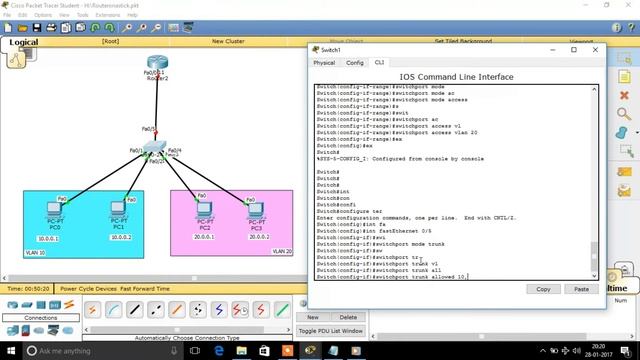Choose the red Serial DTE cable
This screenshot has height=360, width=640.
pos(261,310)
